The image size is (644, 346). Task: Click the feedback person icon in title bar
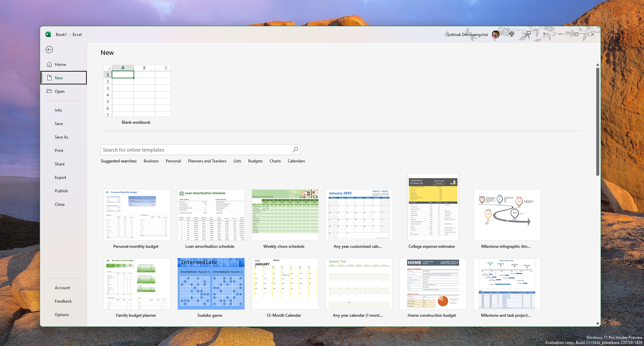point(528,34)
